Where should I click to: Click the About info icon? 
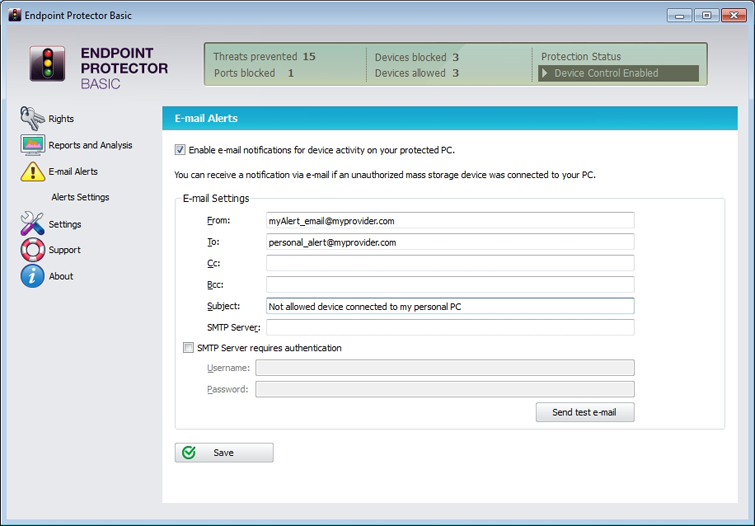(33, 276)
